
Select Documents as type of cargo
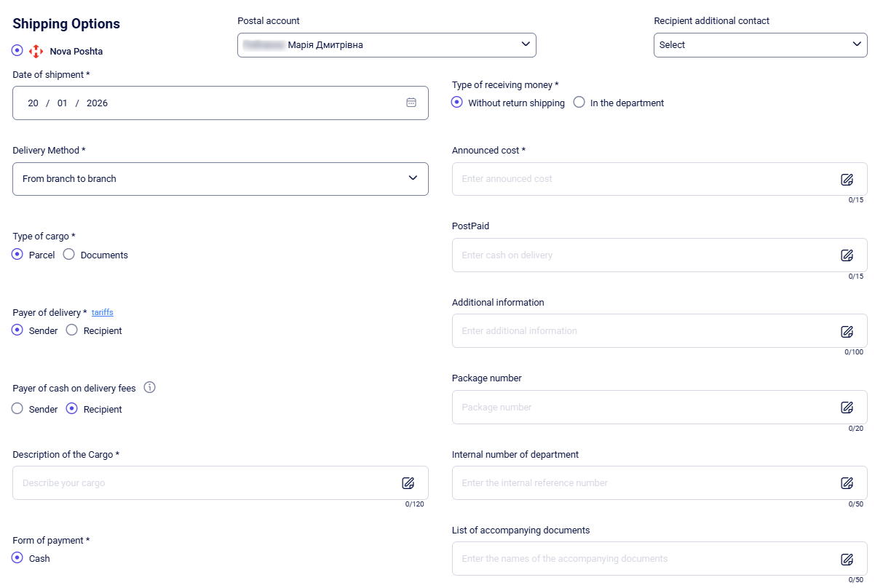click(69, 255)
